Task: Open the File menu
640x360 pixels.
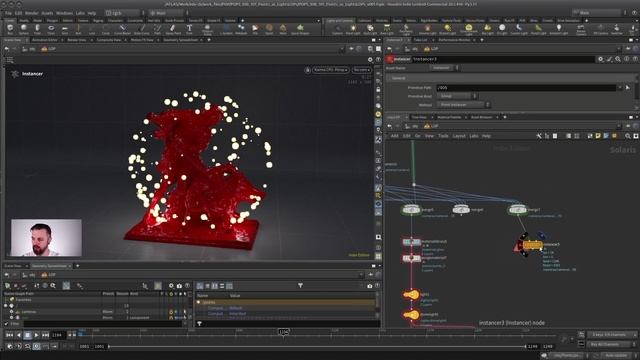Action: [x=8, y=13]
